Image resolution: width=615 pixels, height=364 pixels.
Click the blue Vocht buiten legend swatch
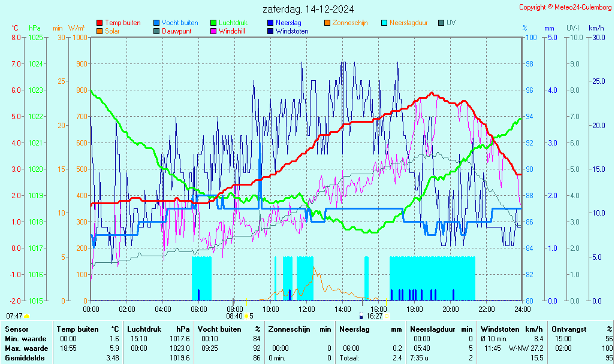(156, 23)
